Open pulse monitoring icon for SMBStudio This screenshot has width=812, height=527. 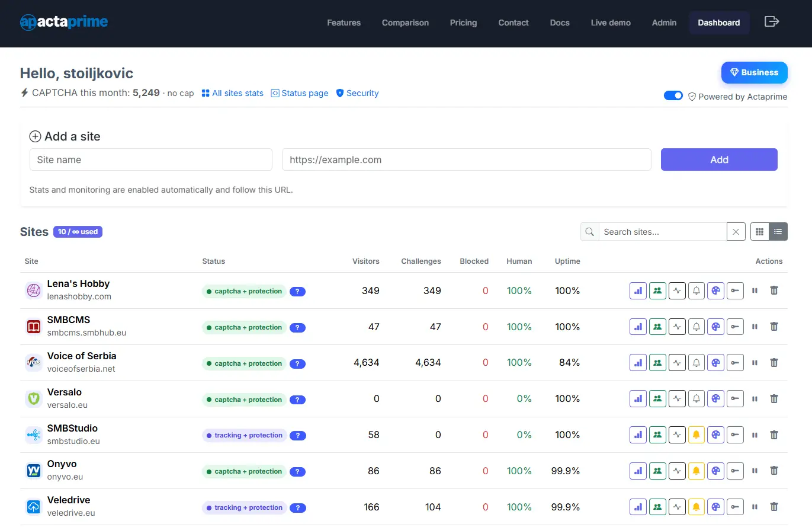tap(676, 435)
